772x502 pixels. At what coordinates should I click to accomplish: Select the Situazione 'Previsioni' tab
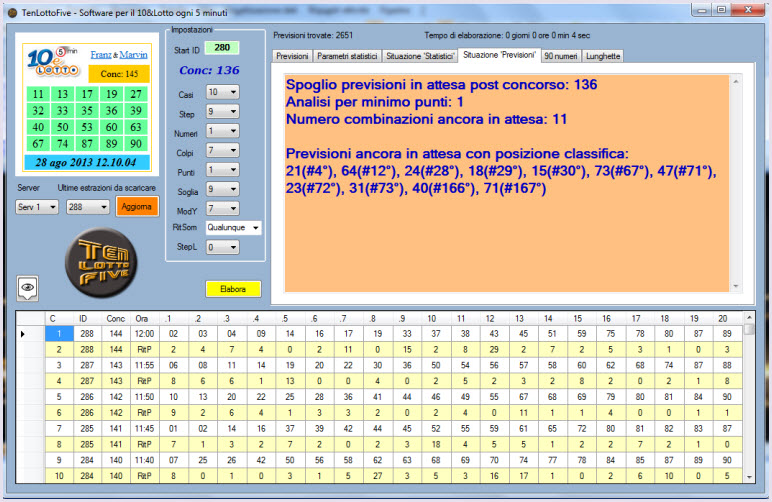(x=499, y=55)
